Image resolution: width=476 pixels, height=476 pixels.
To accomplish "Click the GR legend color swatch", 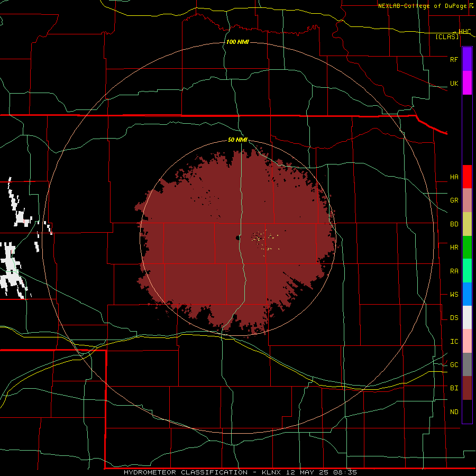I will point(467,200).
